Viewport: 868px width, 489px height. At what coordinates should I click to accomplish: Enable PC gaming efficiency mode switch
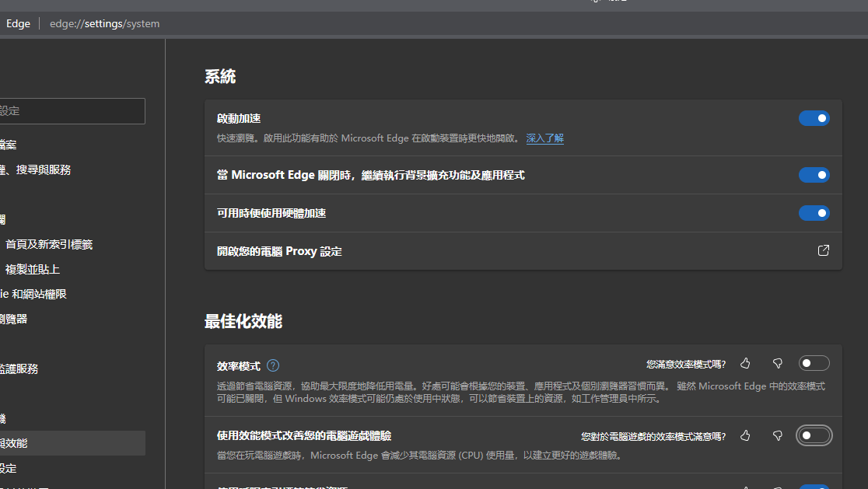click(814, 436)
